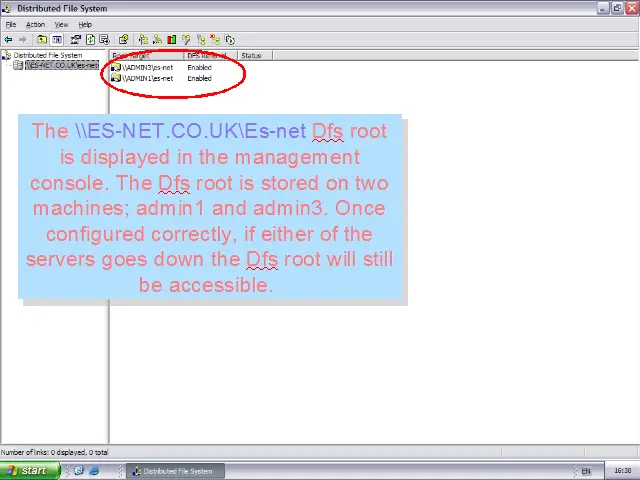Screen dimensions: 640x480
Task: Click the New Link toolbar icon
Action: tap(200, 40)
